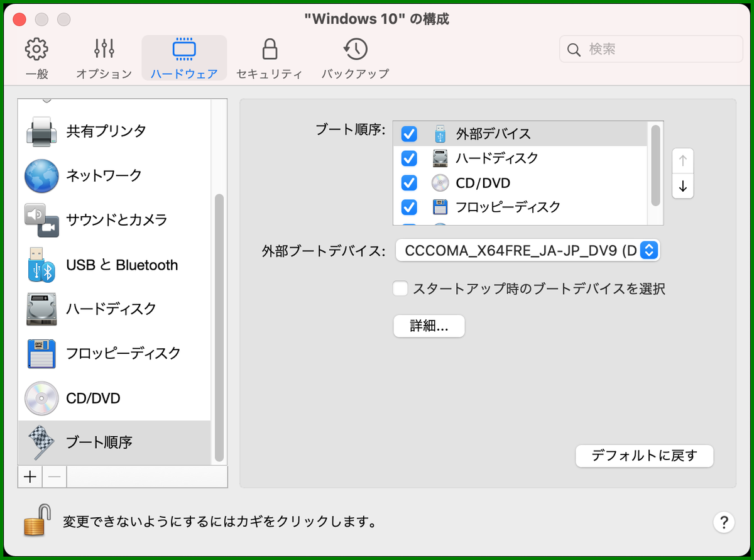Open help with the question mark
754x560 pixels.
click(x=724, y=522)
